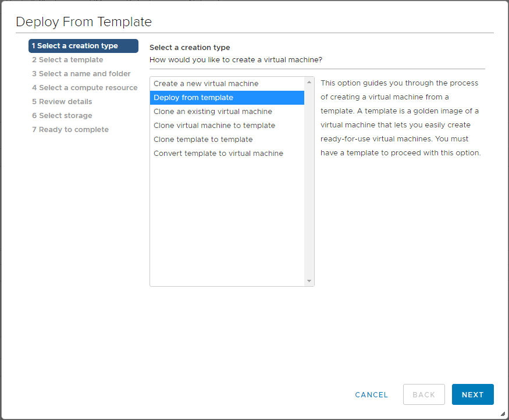This screenshot has width=509, height=420.
Task: Jump to step 3 Select a name and folder
Action: click(81, 74)
